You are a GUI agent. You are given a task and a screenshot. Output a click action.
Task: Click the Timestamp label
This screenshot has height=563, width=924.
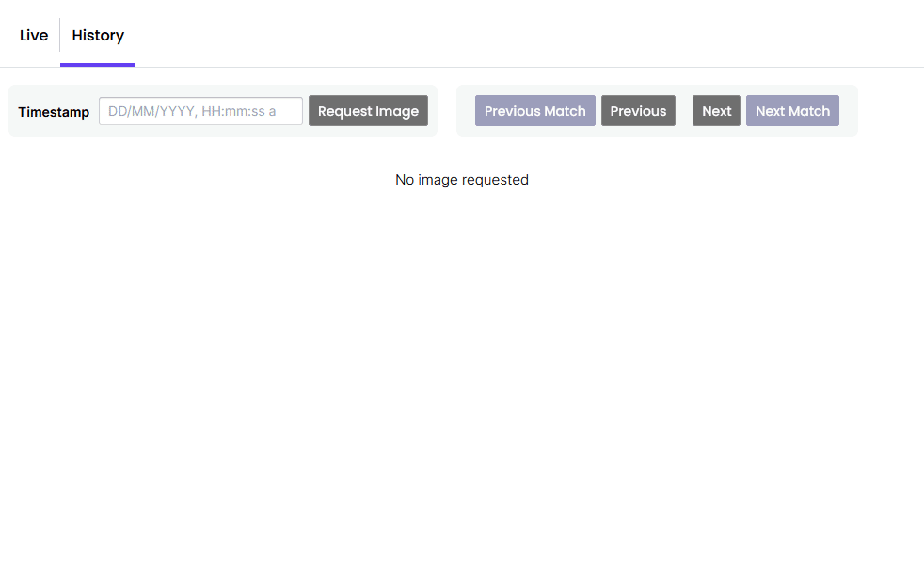54,112
